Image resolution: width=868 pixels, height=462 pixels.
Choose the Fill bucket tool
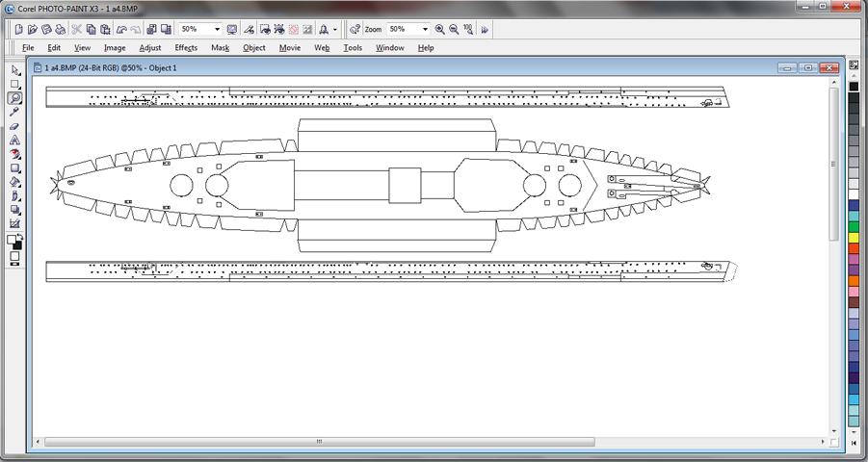pos(15,181)
